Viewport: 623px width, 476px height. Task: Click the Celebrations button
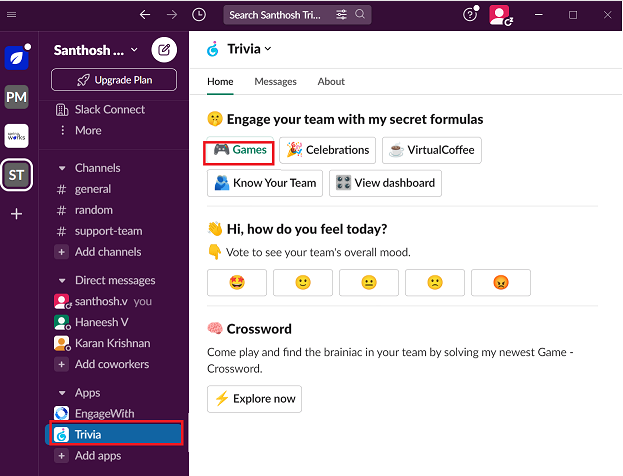[x=327, y=150]
